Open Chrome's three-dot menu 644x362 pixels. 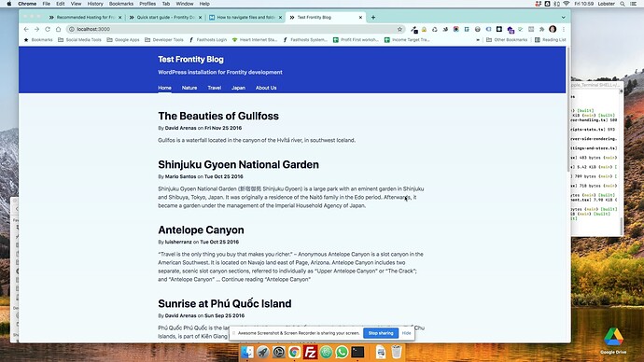point(564,29)
